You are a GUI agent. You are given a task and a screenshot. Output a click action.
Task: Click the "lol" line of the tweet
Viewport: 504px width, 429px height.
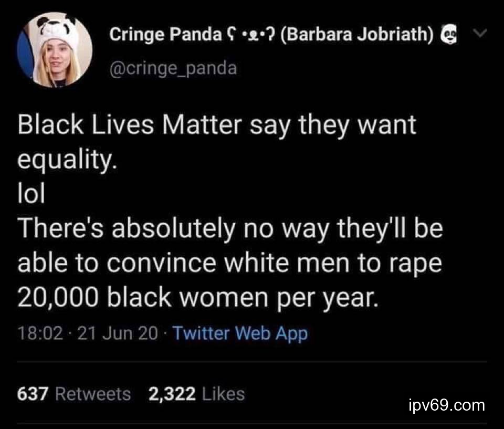click(x=31, y=194)
